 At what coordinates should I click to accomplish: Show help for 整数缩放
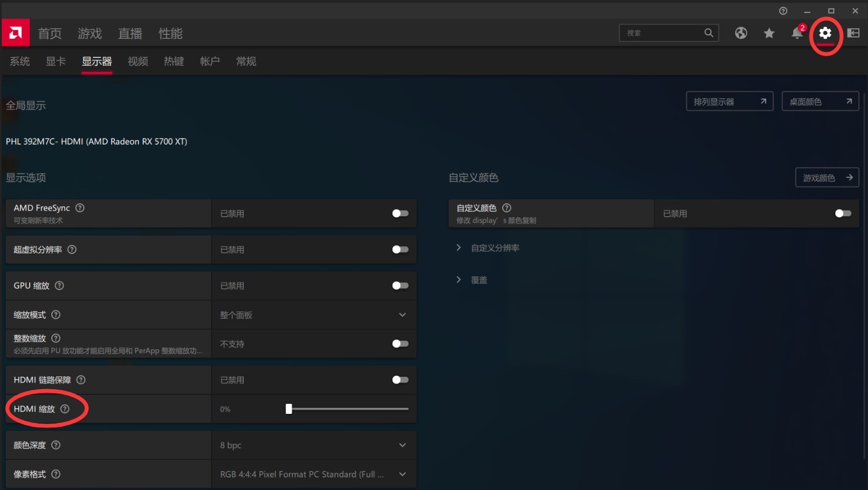tap(56, 338)
